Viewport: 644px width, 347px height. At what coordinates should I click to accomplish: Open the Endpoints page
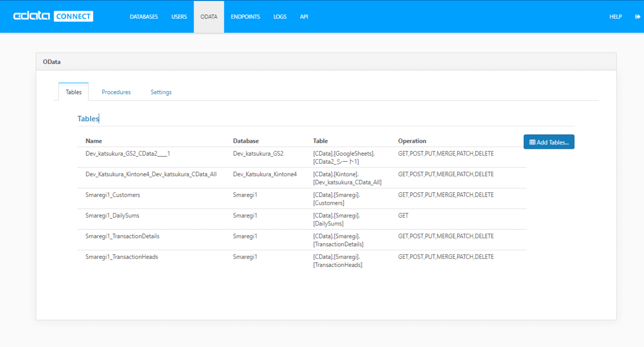coord(245,17)
